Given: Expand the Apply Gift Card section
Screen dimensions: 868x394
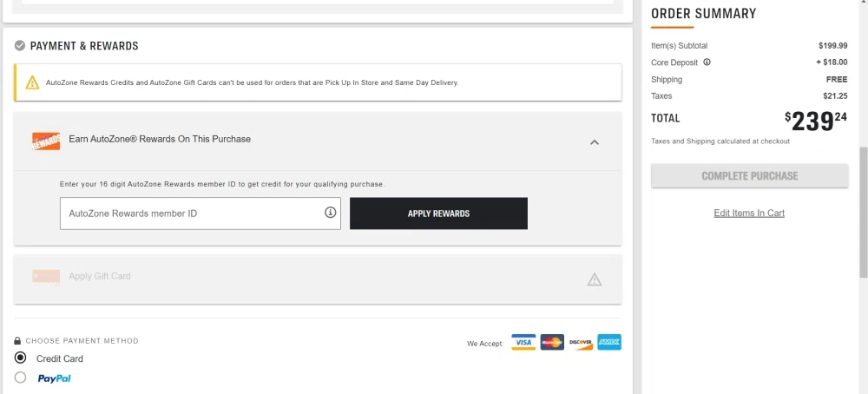Looking at the screenshot, I should (x=317, y=279).
